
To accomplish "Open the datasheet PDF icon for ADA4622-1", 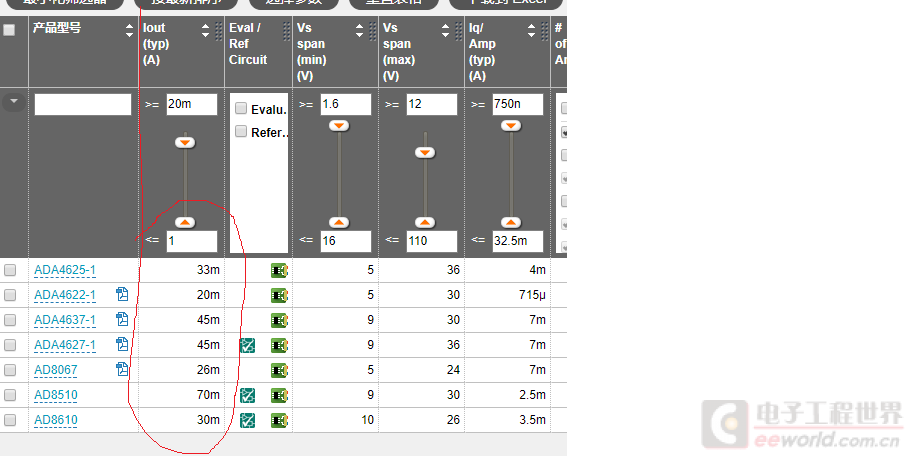I will (x=122, y=294).
